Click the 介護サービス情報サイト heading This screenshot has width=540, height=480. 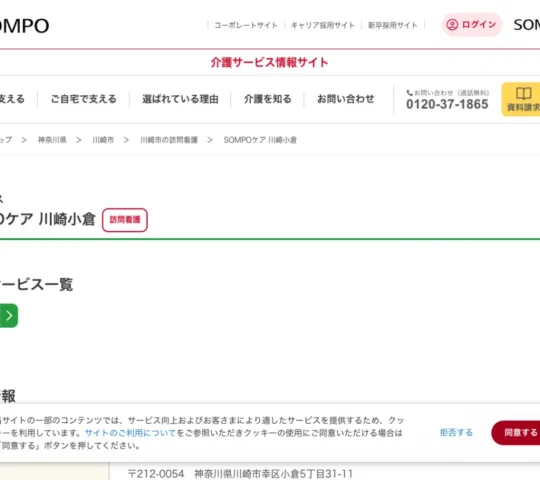(269, 62)
